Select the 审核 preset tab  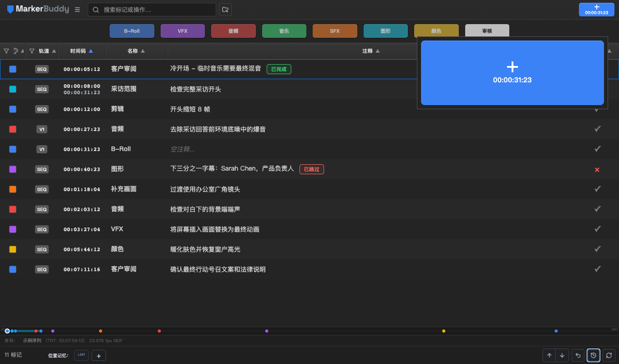point(487,31)
